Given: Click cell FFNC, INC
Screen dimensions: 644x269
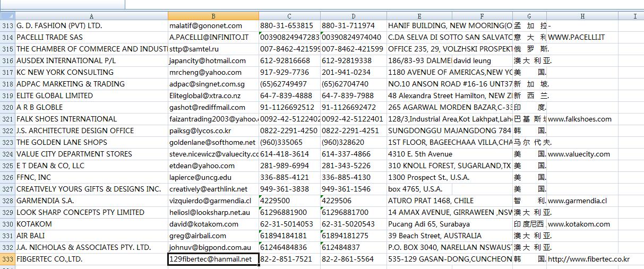Looking at the screenshot, I should [92, 177].
